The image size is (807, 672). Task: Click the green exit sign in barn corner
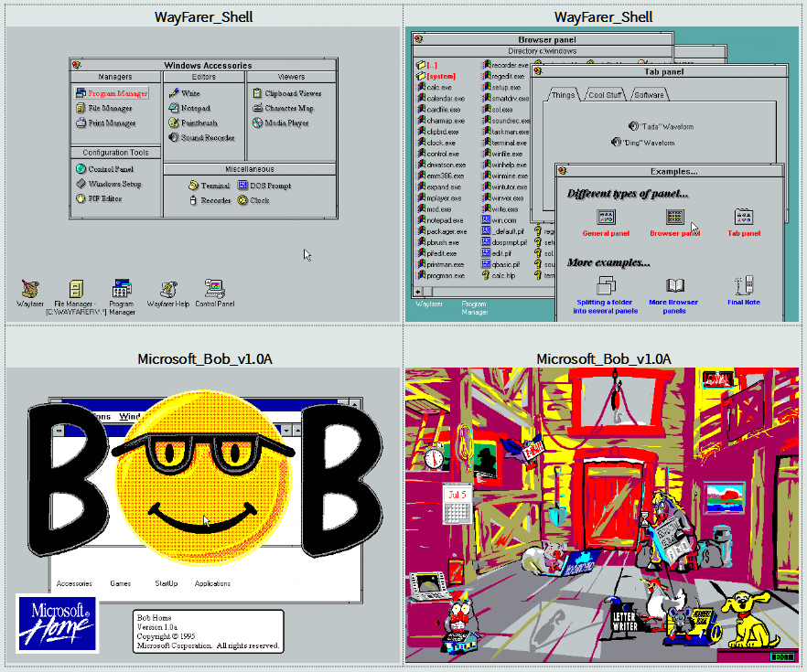click(782, 656)
